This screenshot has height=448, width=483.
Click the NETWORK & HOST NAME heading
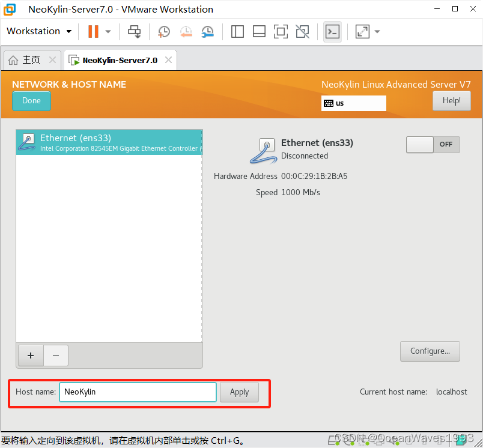coord(69,84)
